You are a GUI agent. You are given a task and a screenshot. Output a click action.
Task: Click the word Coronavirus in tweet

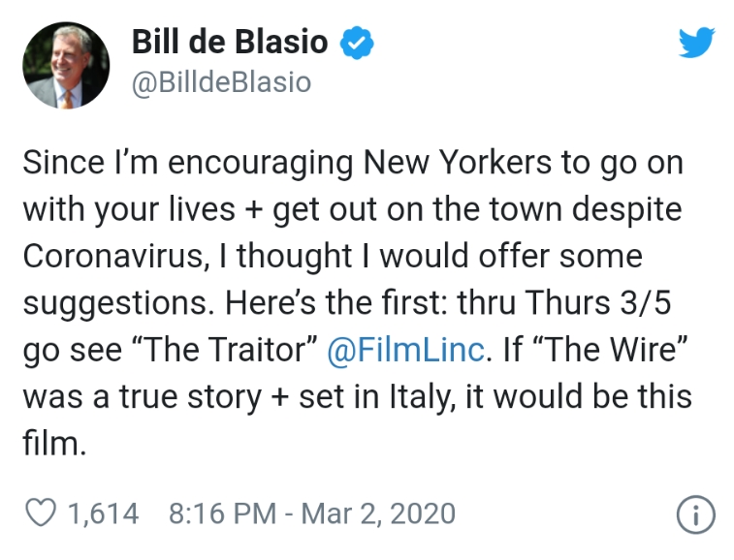pos(112,257)
